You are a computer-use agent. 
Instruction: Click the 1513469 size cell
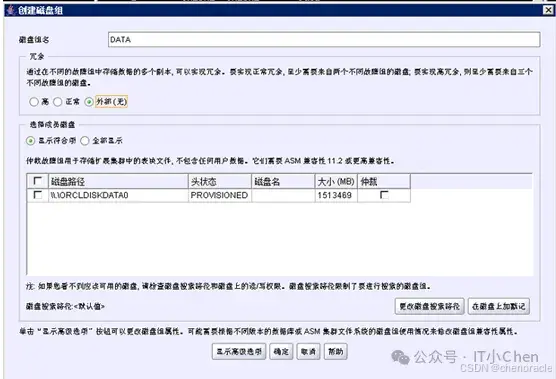coord(336,195)
